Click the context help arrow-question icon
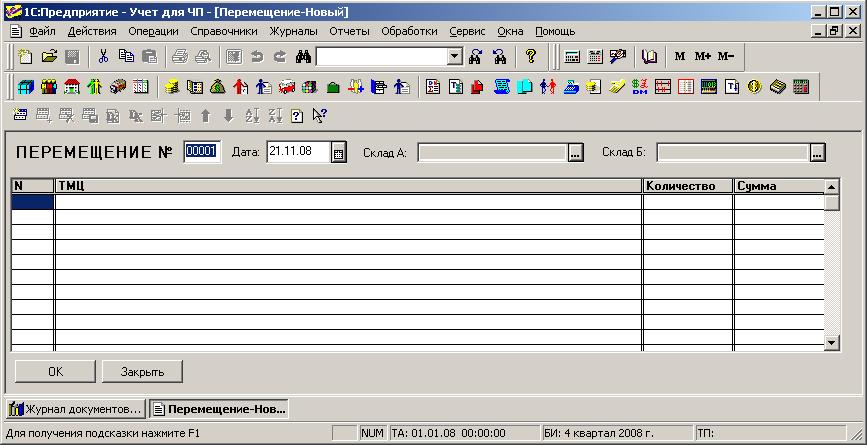Viewport: 867px width, 445px height. (x=319, y=116)
